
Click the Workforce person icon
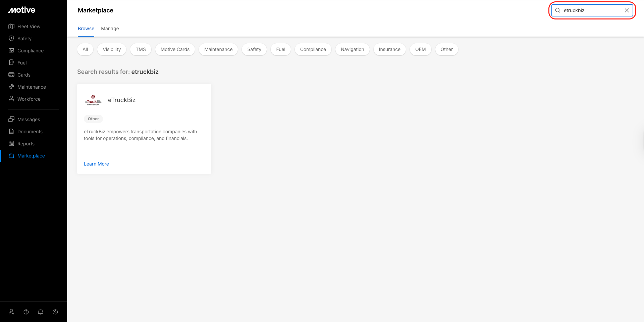(x=11, y=99)
